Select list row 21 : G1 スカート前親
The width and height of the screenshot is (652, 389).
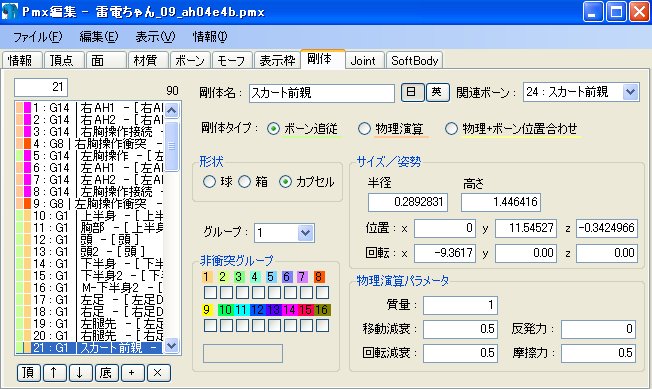(x=90, y=347)
